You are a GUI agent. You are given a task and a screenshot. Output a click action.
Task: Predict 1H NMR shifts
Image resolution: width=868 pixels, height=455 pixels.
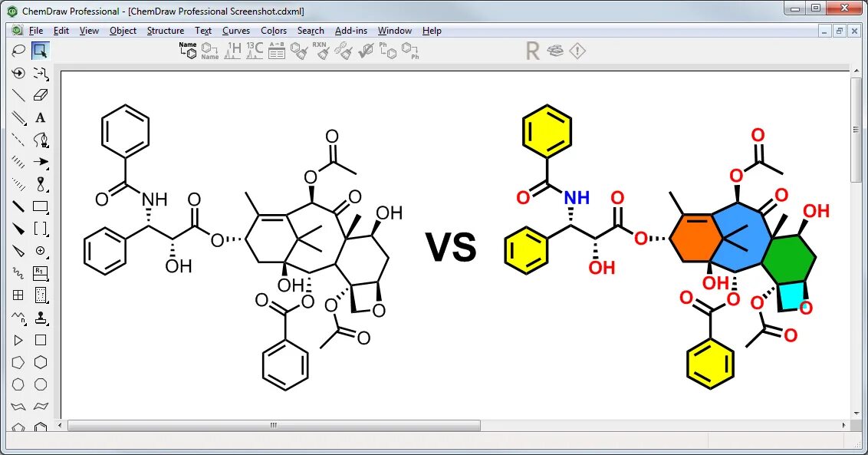click(x=232, y=51)
